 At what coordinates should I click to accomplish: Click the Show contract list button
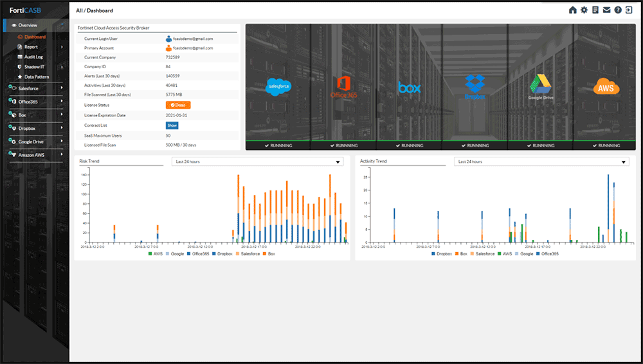[x=172, y=125]
